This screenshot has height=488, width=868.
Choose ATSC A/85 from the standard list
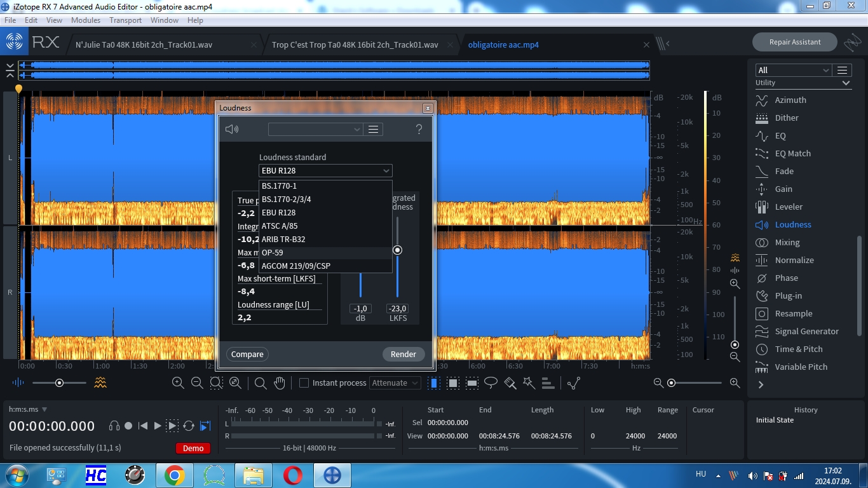click(x=325, y=226)
